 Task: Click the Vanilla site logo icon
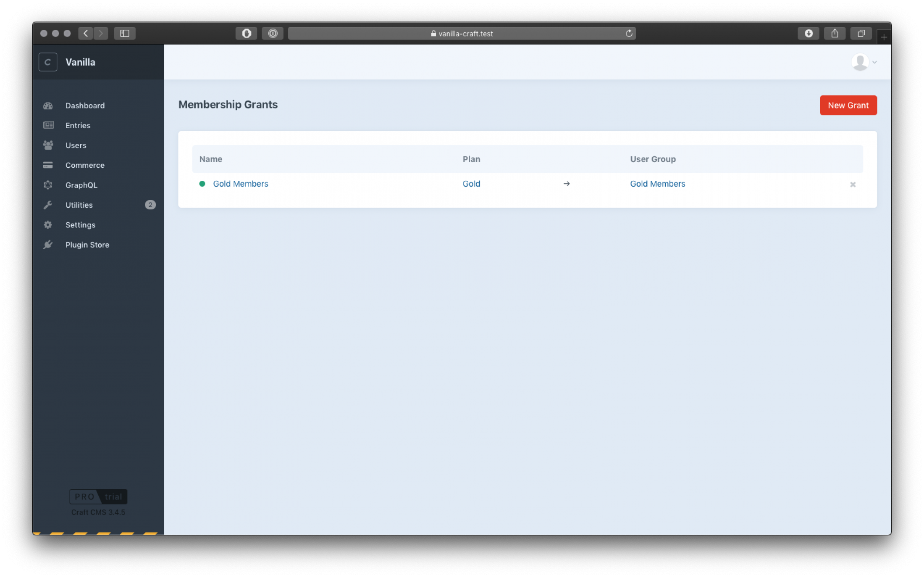(48, 62)
